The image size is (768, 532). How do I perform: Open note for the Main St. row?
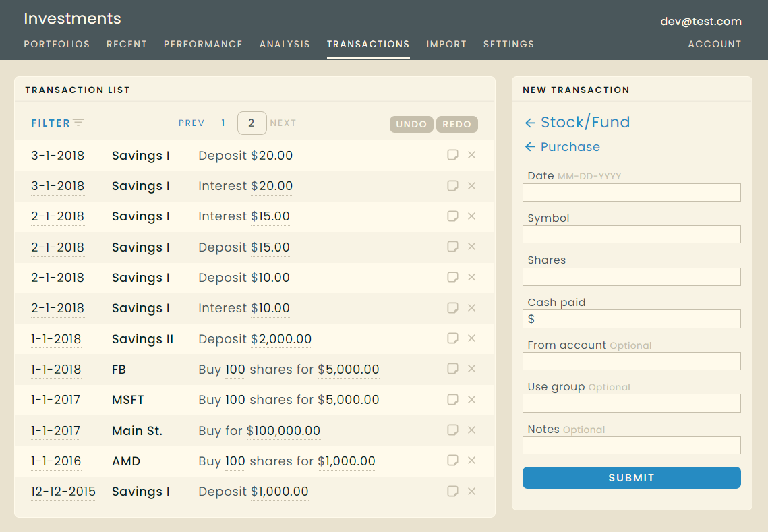pos(452,430)
